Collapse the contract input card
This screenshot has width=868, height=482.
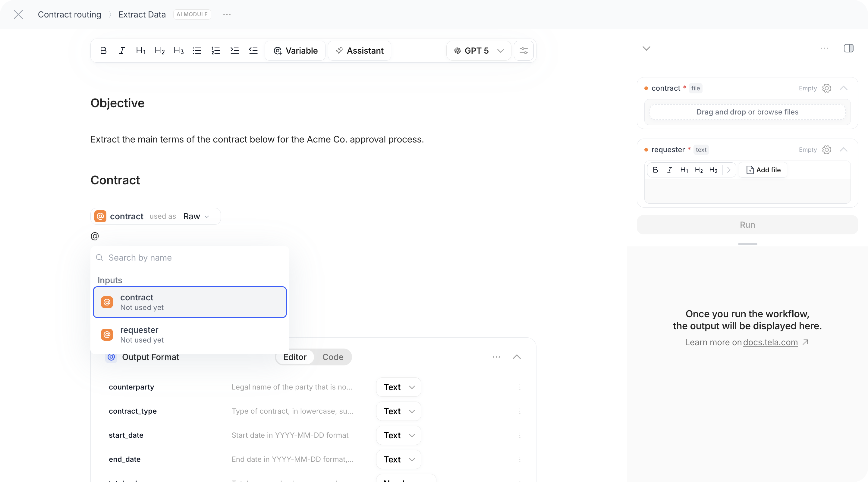(843, 88)
